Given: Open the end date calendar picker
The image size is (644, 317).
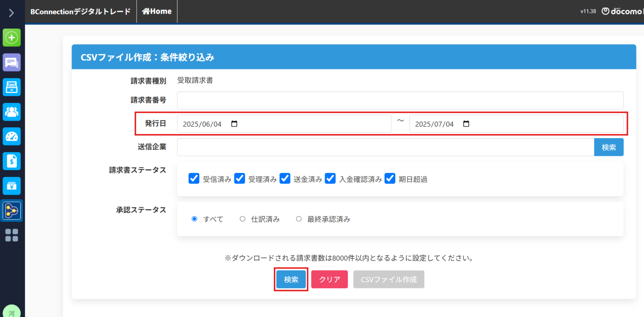Looking at the screenshot, I should coord(466,124).
